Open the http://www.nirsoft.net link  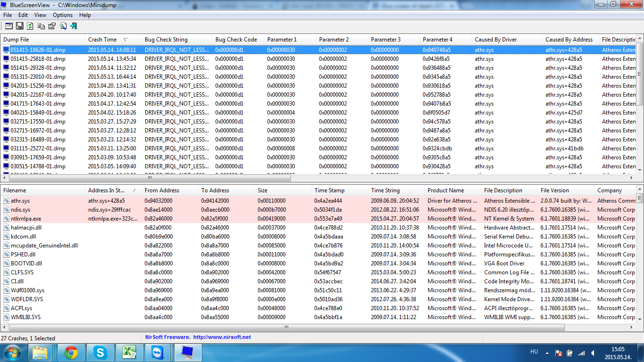click(222, 337)
